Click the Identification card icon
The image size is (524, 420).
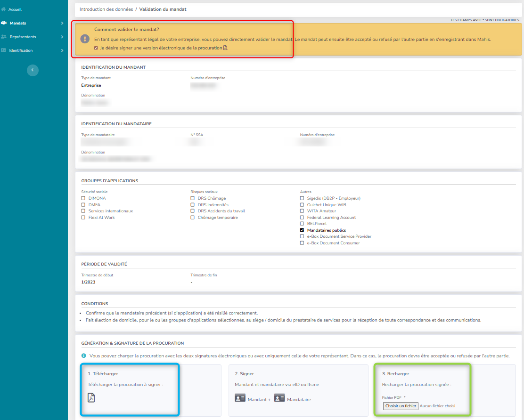4,50
